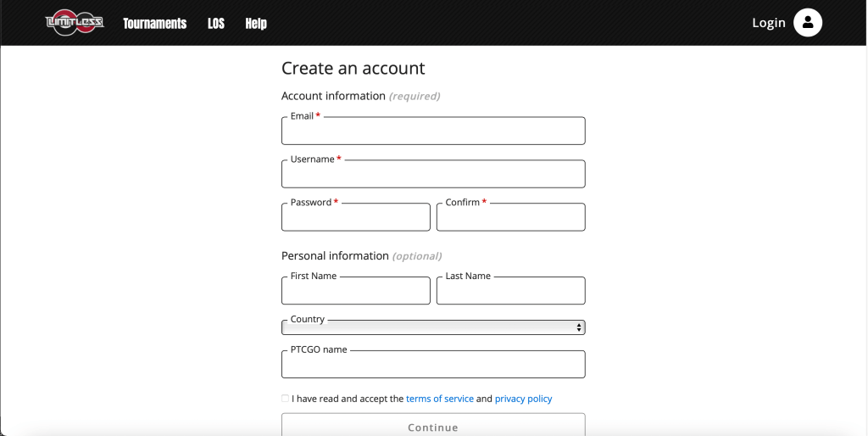Go to the LOS page
868x436 pixels.
tap(216, 24)
